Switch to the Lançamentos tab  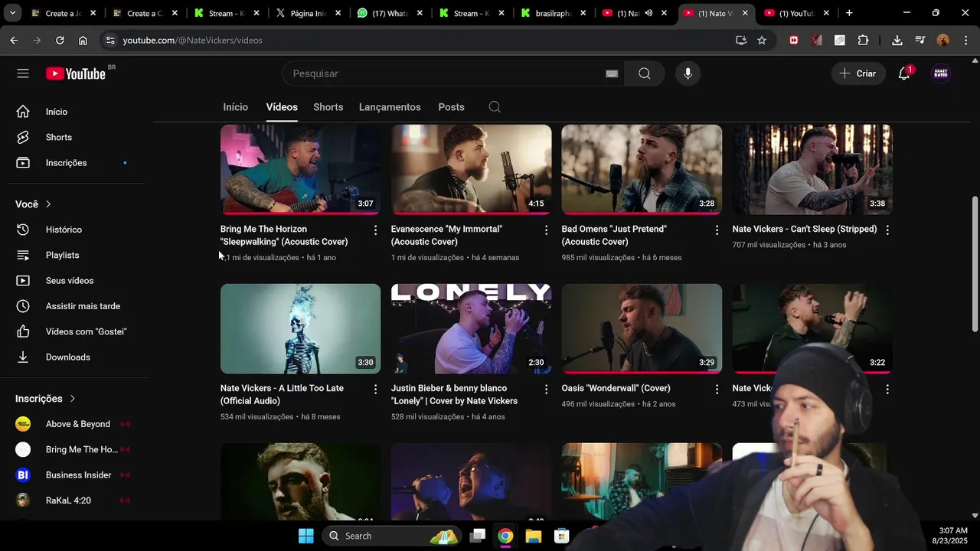(x=390, y=107)
